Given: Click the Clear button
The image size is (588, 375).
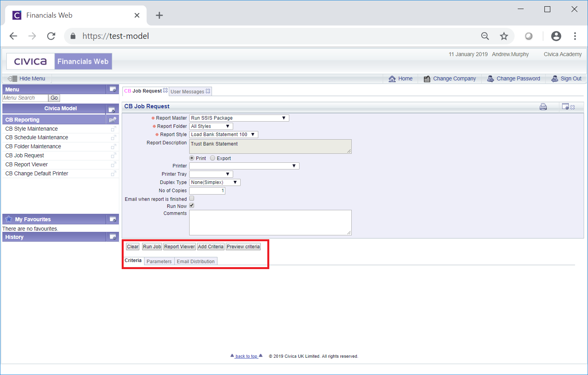Looking at the screenshot, I should (x=133, y=247).
